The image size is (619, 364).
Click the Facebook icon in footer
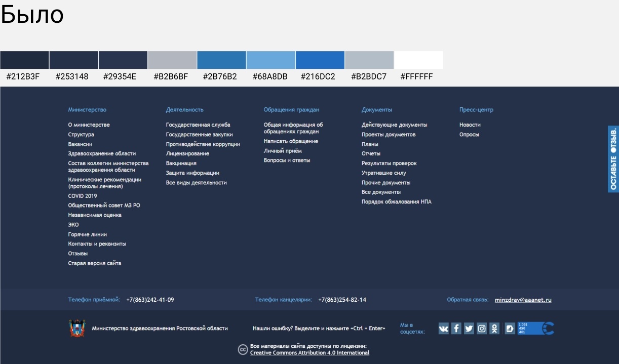pos(456,329)
